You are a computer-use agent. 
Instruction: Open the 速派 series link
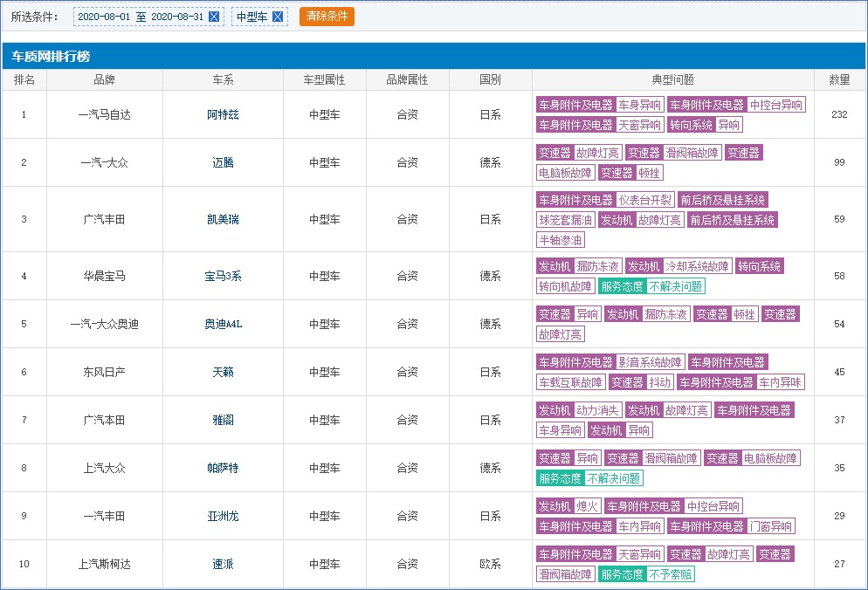(223, 564)
